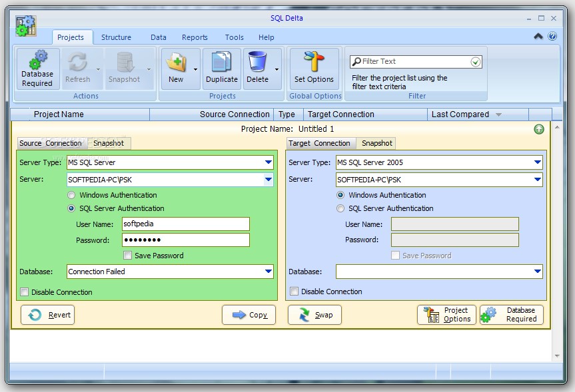The height and width of the screenshot is (392, 575).
Task: Select target Windows Authentication radio
Action: (x=340, y=195)
